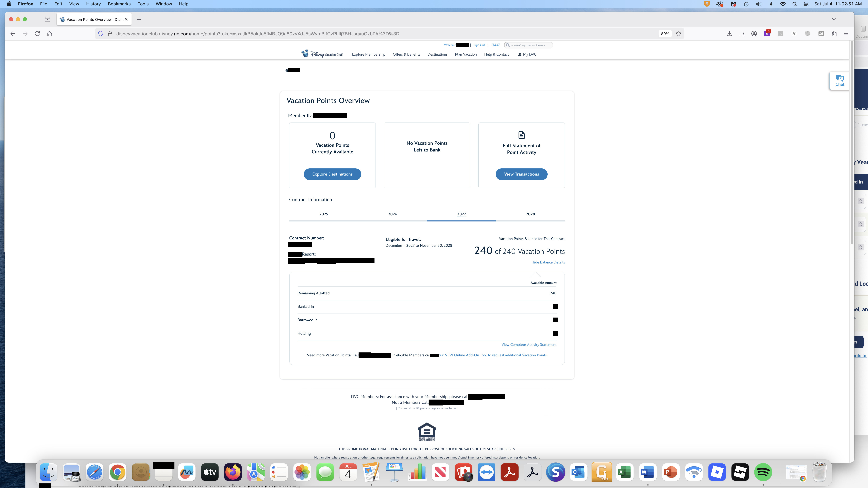868x488 pixels.
Task: Click the browser URL address bar
Action: [x=384, y=34]
